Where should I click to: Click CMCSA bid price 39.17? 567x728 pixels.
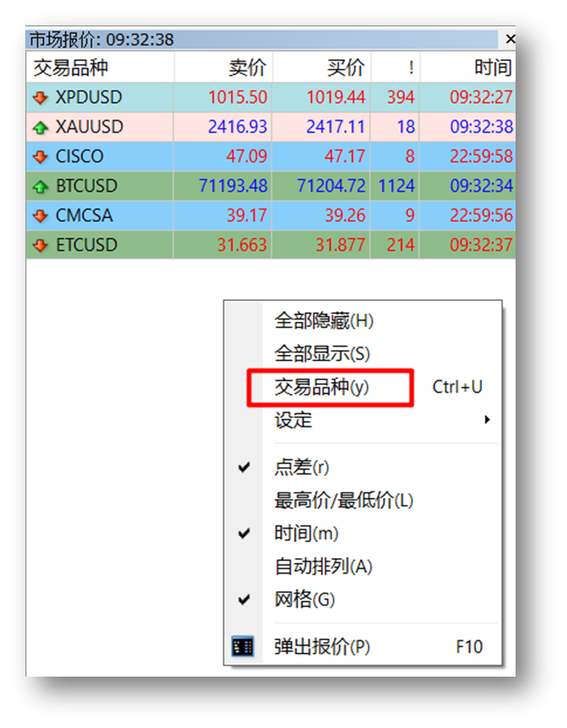coord(247,216)
